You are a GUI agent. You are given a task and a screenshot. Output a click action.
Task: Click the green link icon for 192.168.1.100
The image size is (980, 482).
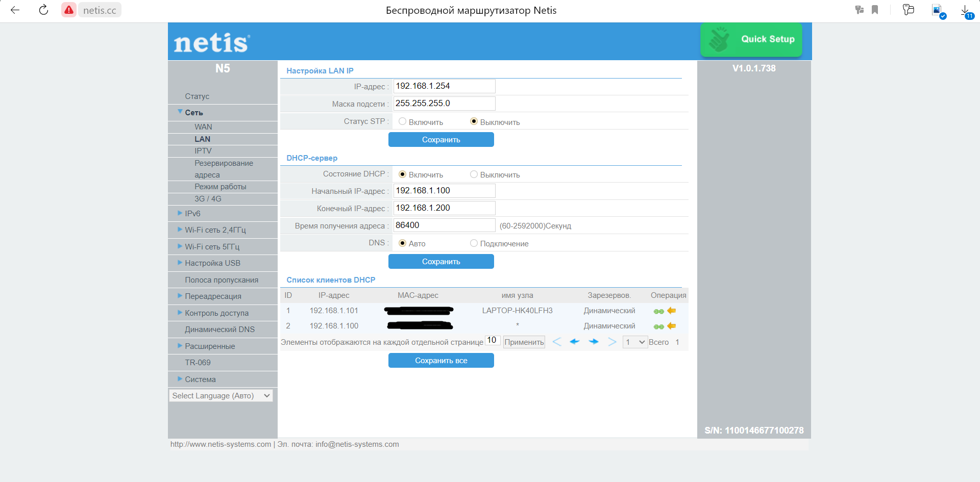point(658,326)
